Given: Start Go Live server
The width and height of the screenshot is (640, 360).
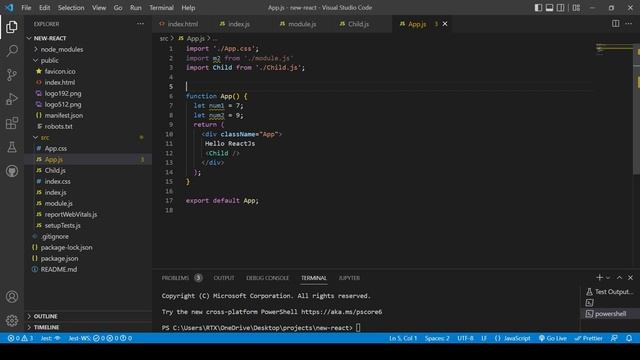Looking at the screenshot, I should pyautogui.click(x=553, y=338).
